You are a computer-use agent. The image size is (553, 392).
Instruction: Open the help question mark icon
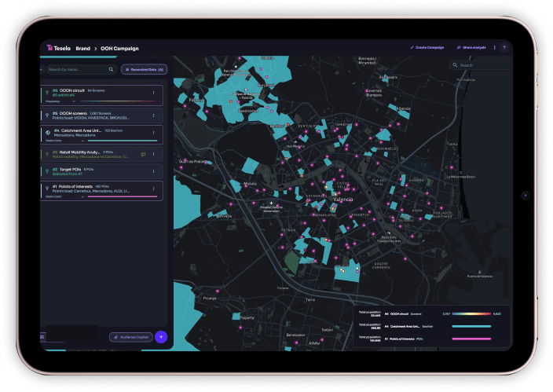tap(504, 47)
